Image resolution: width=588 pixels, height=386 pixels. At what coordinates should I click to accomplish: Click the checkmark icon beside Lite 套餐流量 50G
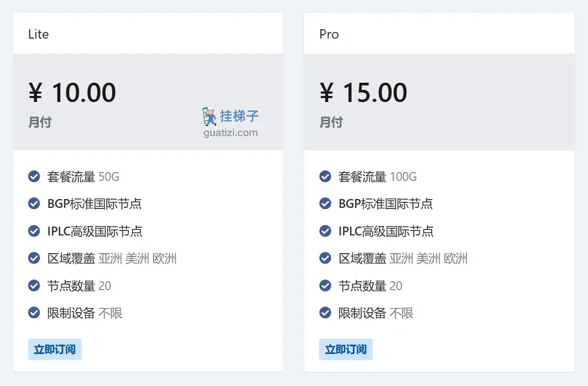pyautogui.click(x=34, y=176)
